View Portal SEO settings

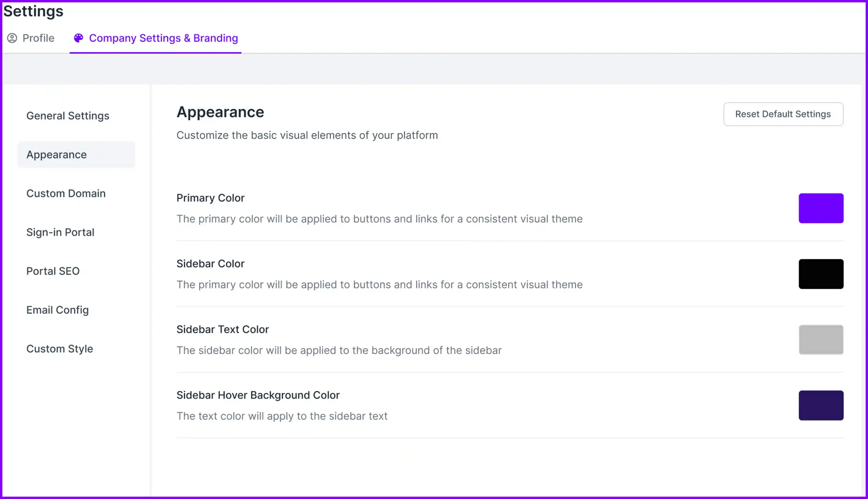coord(53,271)
